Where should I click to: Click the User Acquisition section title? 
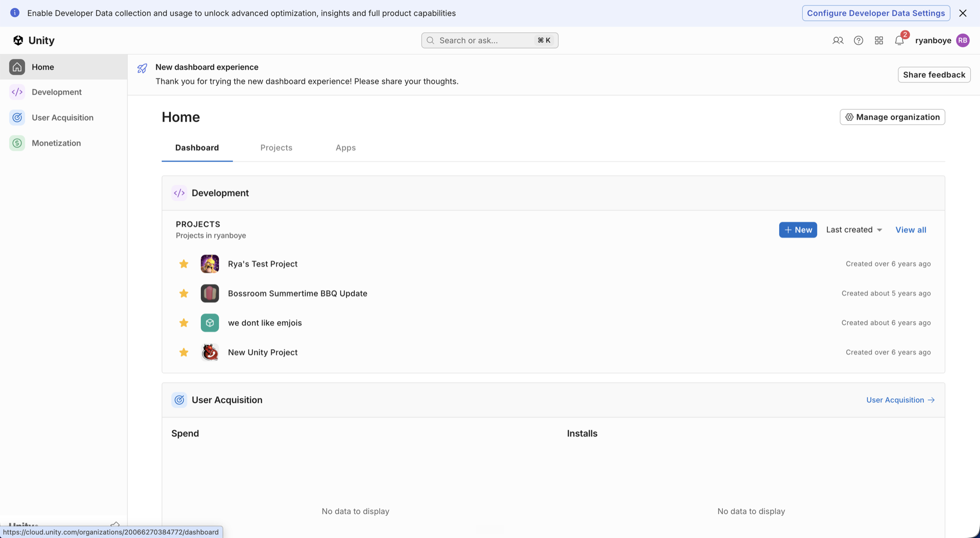tap(227, 400)
